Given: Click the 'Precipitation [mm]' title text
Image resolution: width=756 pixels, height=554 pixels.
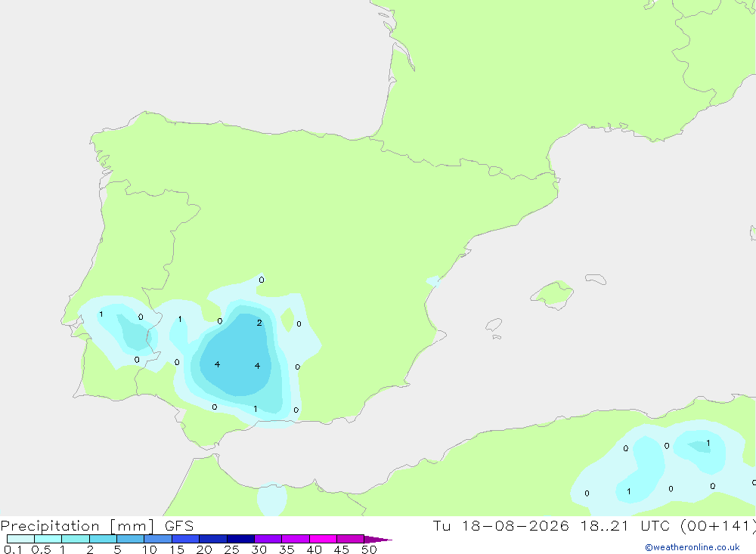Looking at the screenshot, I should point(77,526).
